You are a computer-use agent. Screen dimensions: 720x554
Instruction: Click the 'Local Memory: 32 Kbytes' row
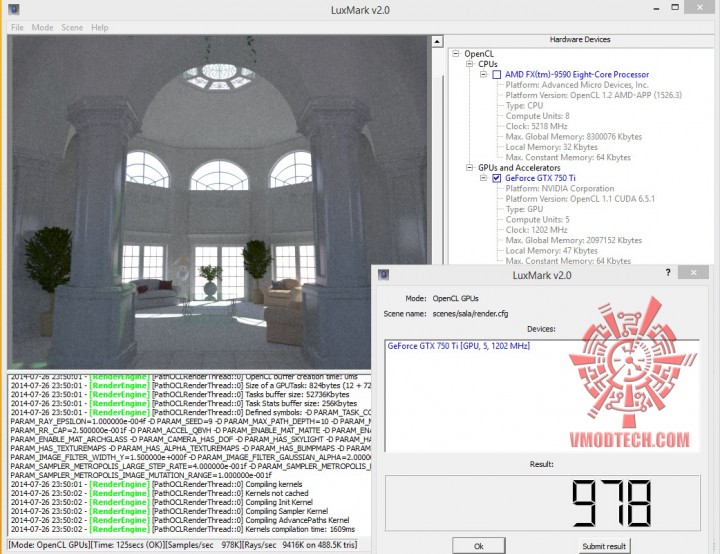pos(551,147)
